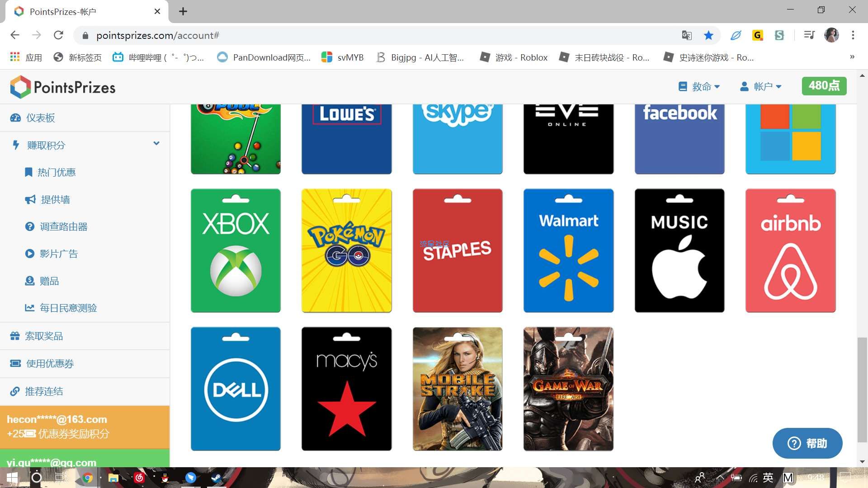Open the 哔哩哔哩 bookmark
The height and width of the screenshot is (488, 868).
click(x=159, y=57)
